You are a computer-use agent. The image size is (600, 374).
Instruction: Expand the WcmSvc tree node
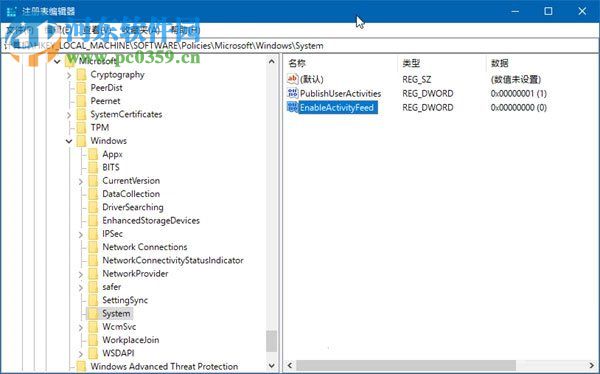[81, 327]
